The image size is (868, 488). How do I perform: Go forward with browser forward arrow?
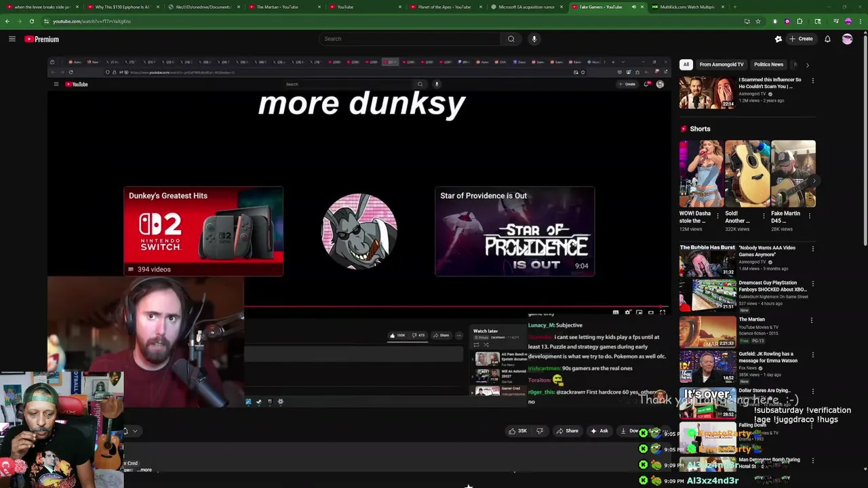20,21
